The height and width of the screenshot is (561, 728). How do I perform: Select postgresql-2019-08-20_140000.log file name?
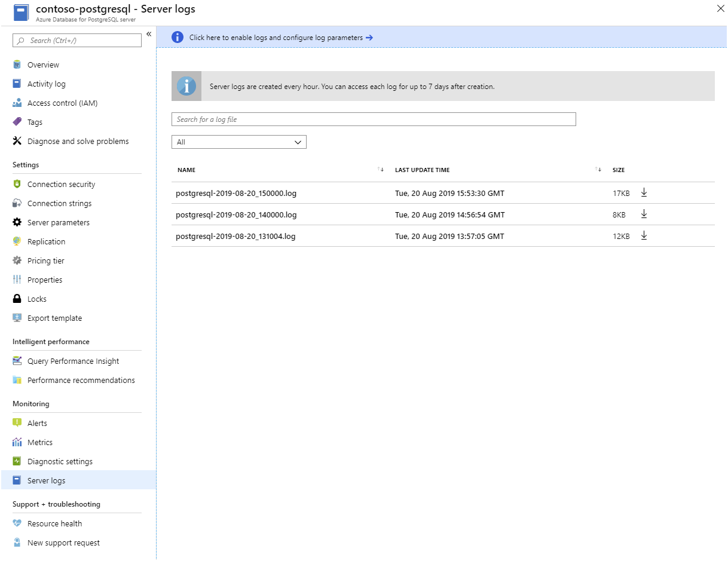click(236, 214)
